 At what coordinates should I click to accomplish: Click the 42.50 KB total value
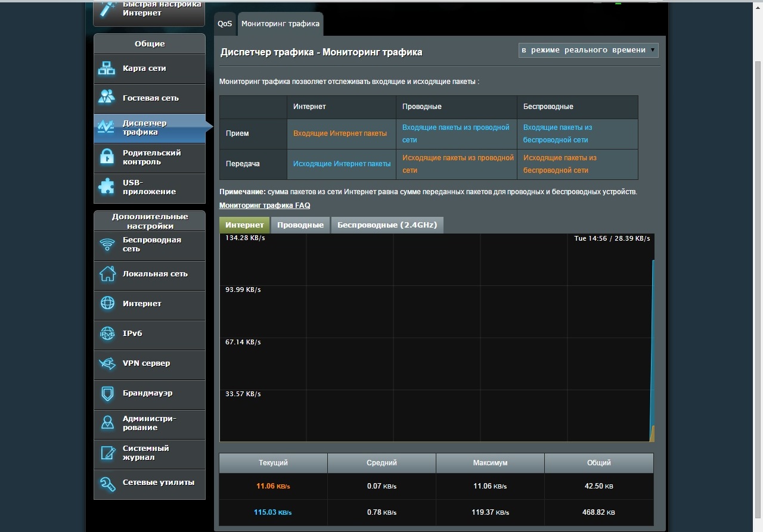pyautogui.click(x=598, y=486)
